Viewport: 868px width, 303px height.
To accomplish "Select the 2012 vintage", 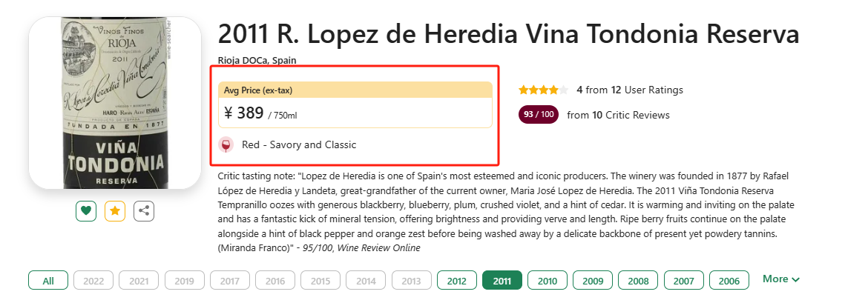I will [x=457, y=280].
